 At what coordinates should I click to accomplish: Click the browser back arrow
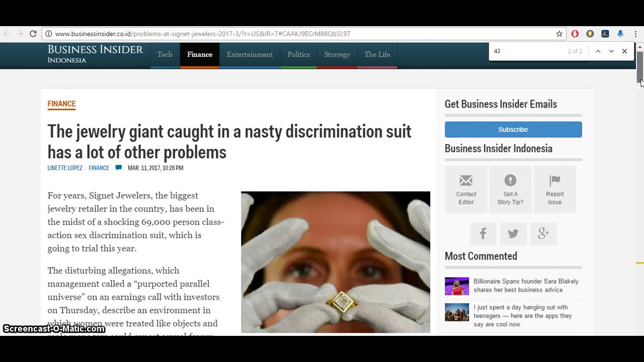(7, 34)
